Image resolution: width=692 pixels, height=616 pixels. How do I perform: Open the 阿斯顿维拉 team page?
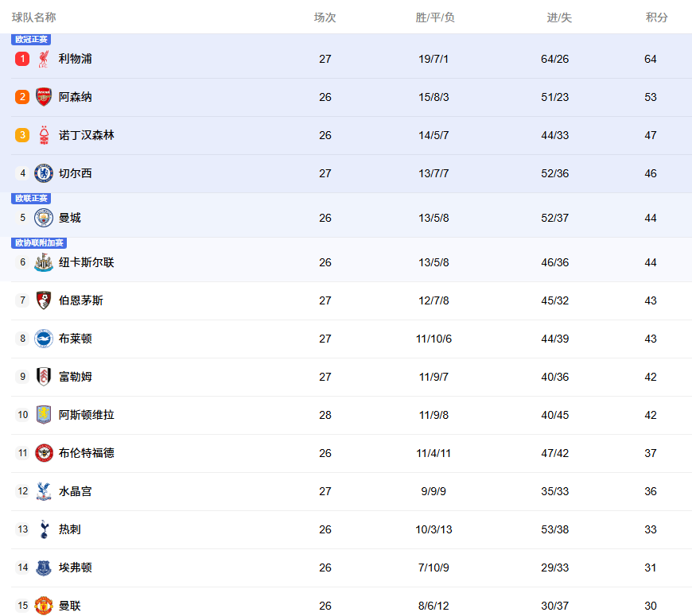86,415
